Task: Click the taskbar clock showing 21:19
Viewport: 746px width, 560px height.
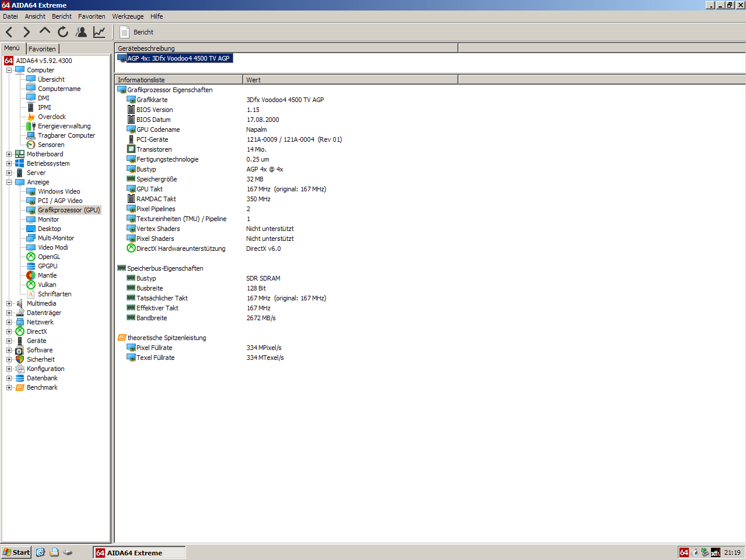Action: click(733, 552)
